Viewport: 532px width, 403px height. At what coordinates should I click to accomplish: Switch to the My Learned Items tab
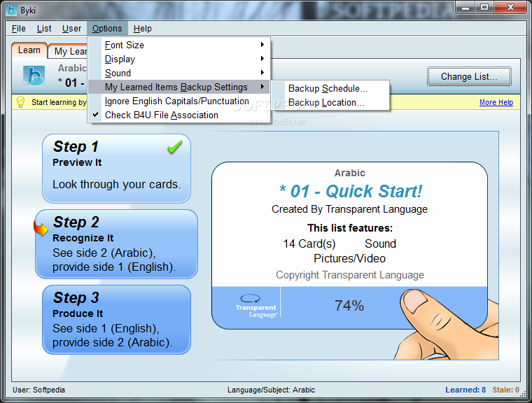click(x=69, y=51)
